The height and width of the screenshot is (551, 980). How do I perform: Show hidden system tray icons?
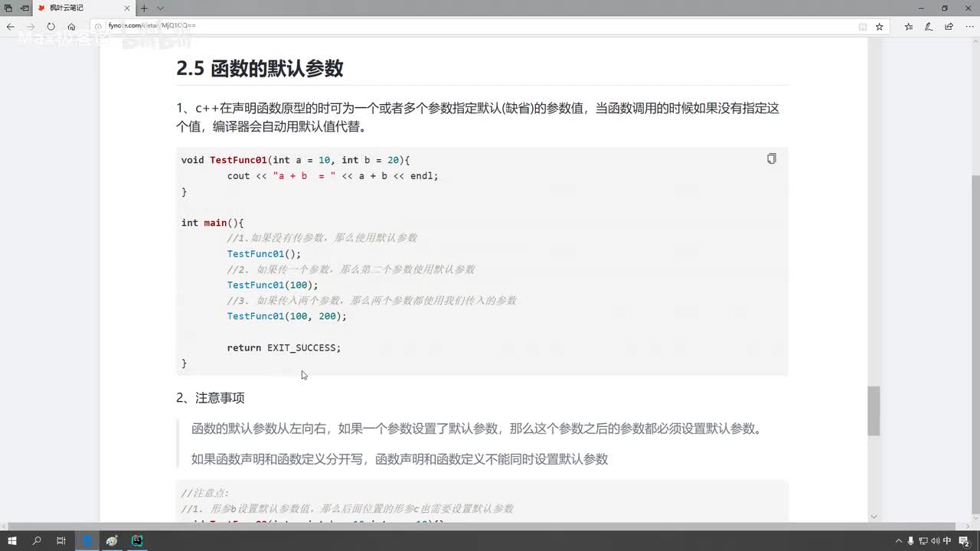coord(898,540)
